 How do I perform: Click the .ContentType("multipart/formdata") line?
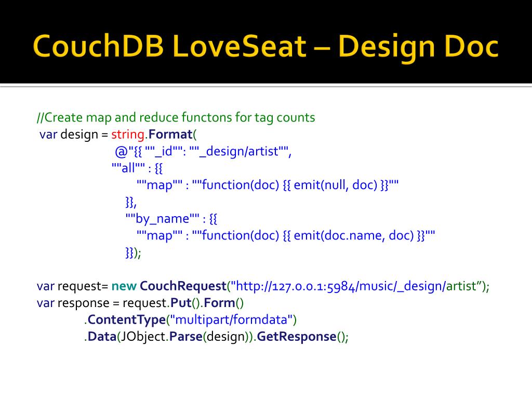(190, 320)
